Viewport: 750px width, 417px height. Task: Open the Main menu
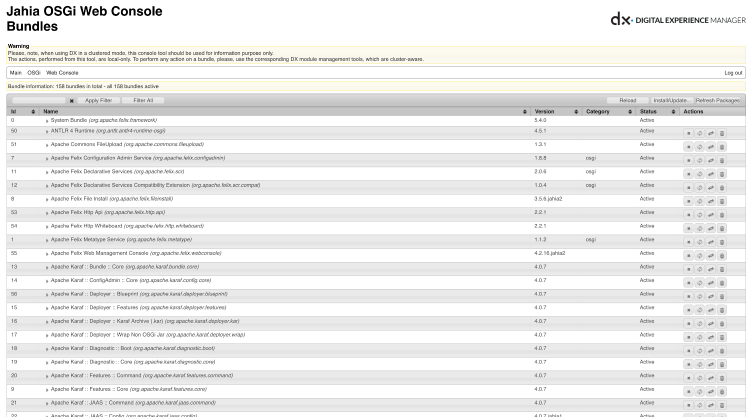(x=16, y=73)
